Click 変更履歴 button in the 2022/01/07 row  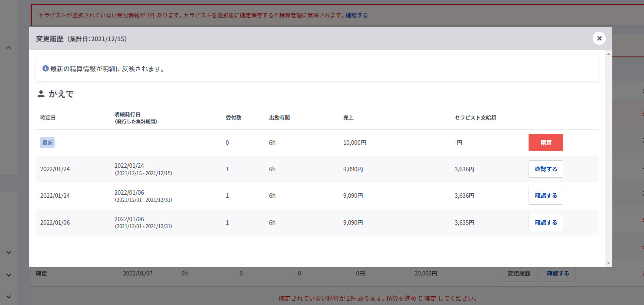coord(519,274)
